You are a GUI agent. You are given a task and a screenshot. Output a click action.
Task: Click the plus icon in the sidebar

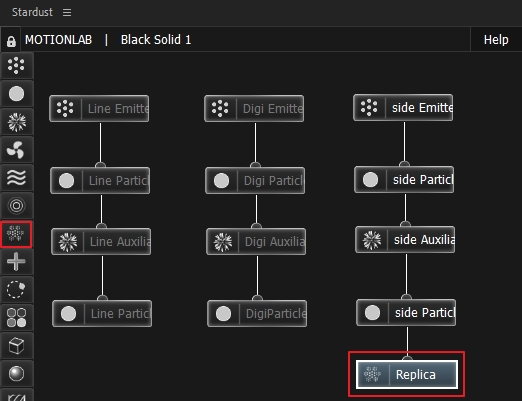click(16, 262)
